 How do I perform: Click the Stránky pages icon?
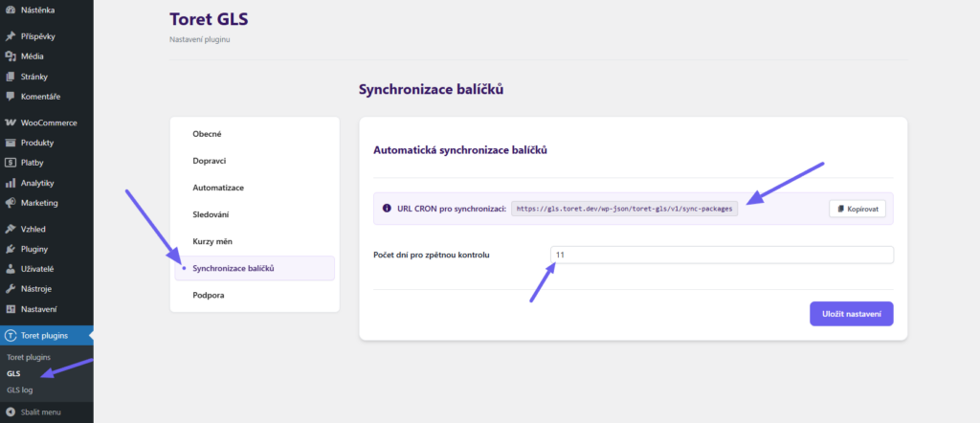tap(10, 77)
